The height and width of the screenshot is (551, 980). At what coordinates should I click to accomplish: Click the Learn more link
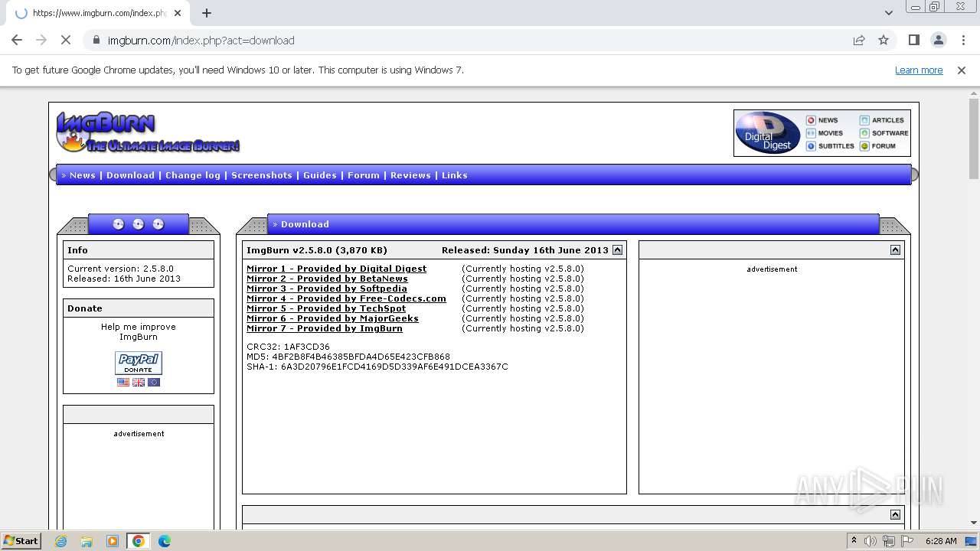coord(919,70)
